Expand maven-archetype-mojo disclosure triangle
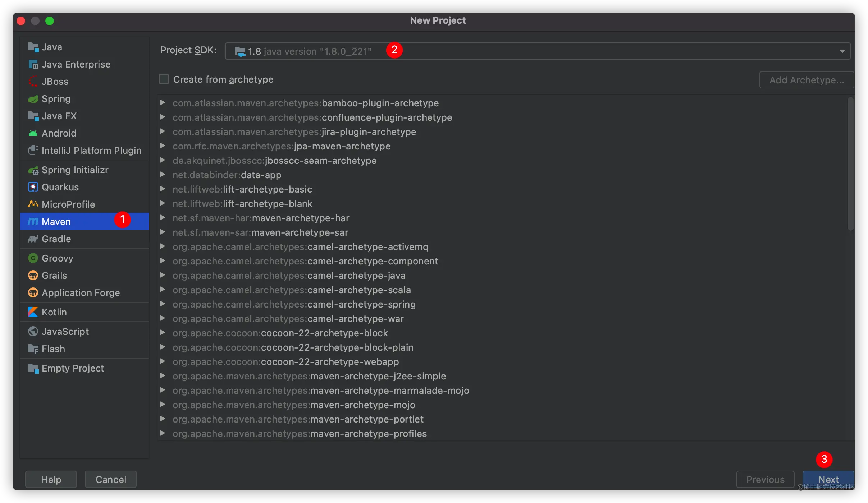 point(163,405)
